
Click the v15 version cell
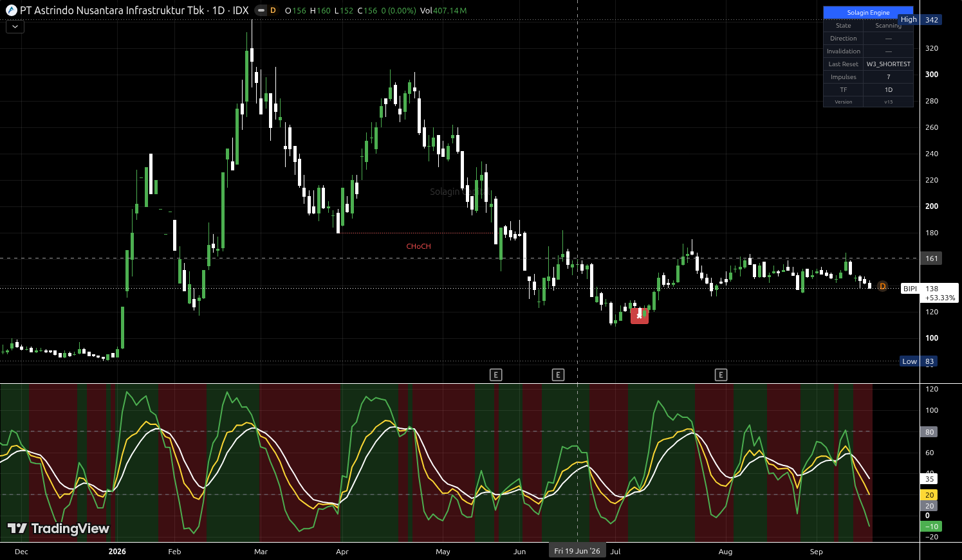point(889,102)
